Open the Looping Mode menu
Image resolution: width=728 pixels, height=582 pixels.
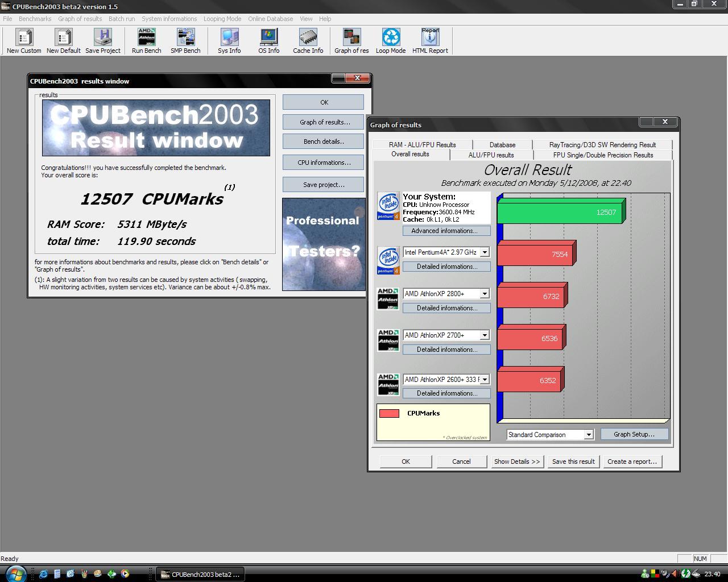point(222,19)
